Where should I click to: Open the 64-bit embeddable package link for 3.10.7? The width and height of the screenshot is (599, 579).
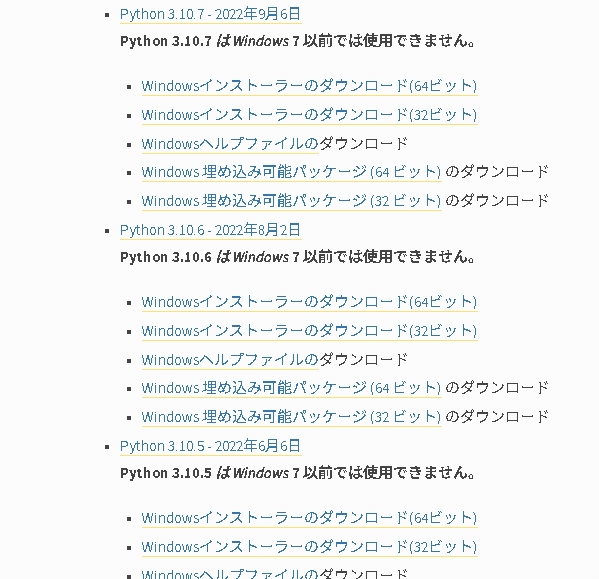coord(291,172)
